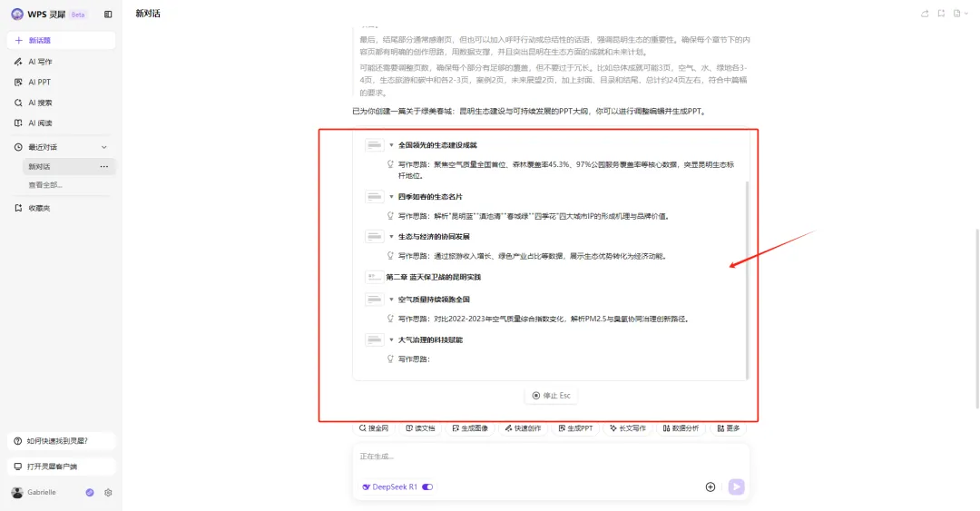
Task: Start a new topic with 新话题
Action: pyautogui.click(x=62, y=40)
